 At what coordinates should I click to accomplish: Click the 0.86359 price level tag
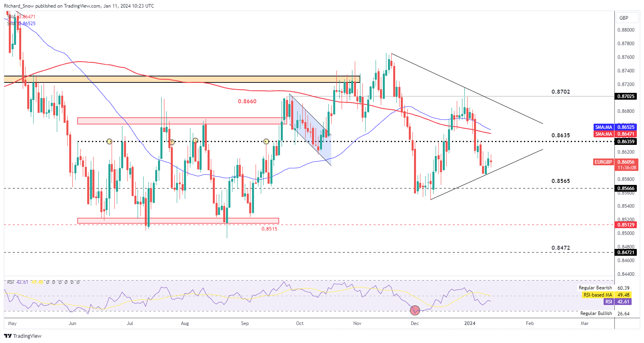626,142
